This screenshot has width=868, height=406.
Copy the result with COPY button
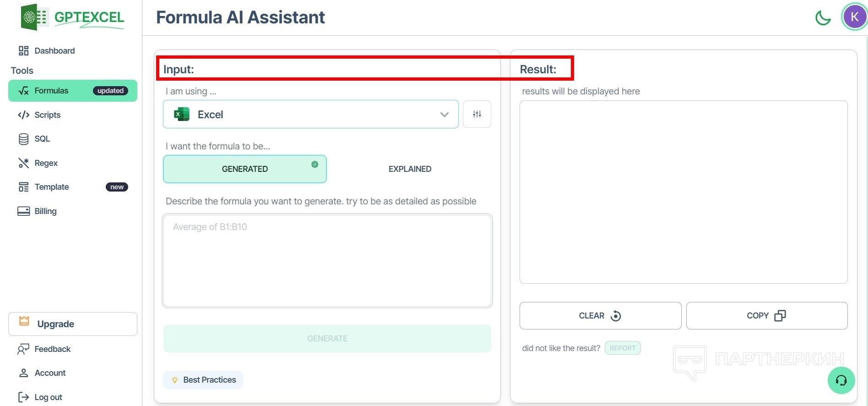click(766, 316)
